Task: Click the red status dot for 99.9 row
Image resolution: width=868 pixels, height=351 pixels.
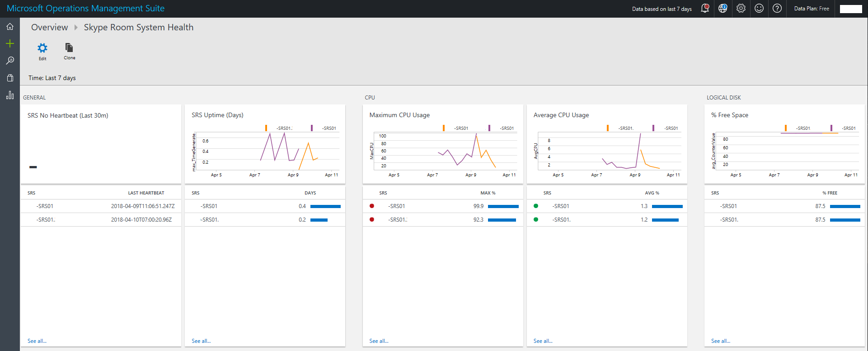Action: (372, 206)
